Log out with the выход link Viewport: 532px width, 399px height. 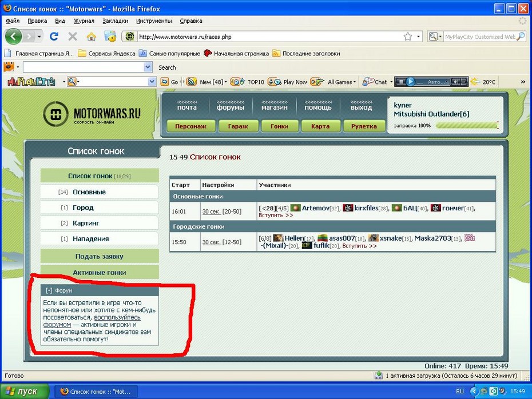click(362, 107)
